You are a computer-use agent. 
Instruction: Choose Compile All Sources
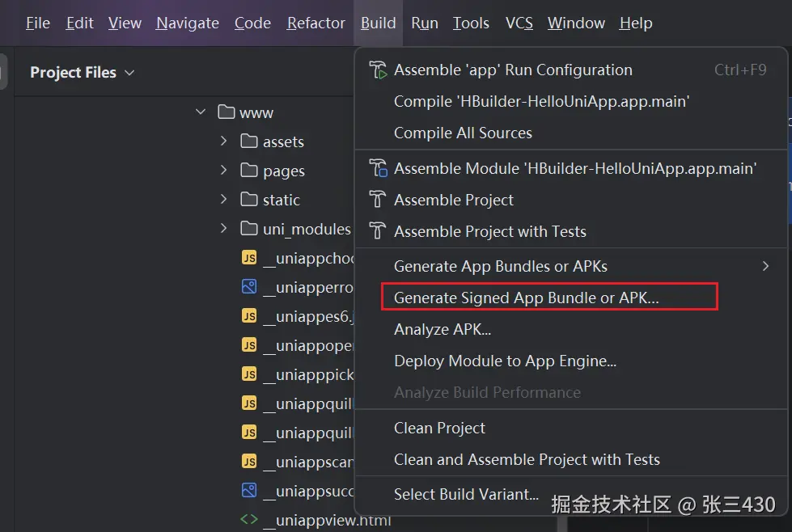point(571,133)
